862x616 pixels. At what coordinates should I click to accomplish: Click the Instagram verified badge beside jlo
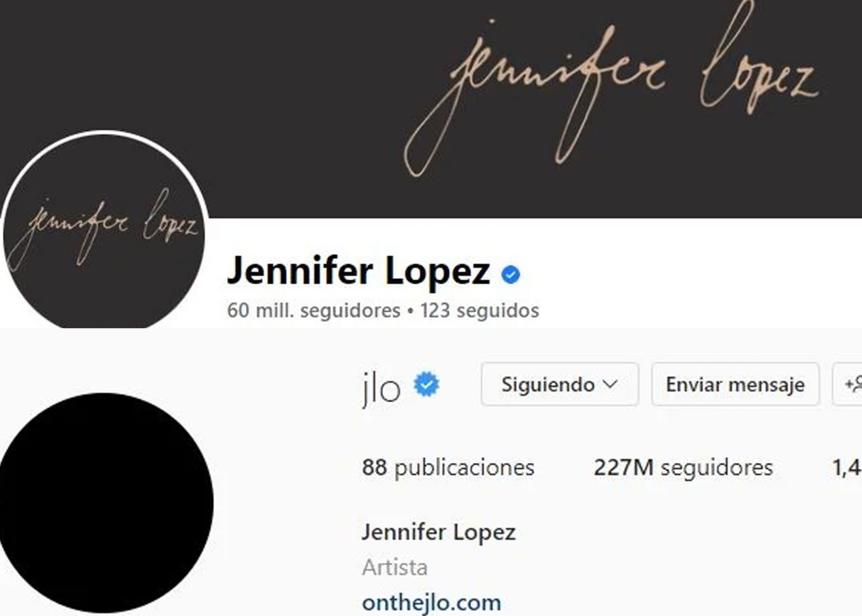427,385
